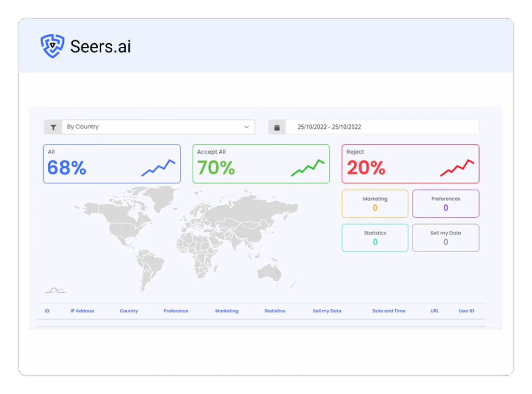
Task: Click the blue trend line chart icon
Action: 158,168
